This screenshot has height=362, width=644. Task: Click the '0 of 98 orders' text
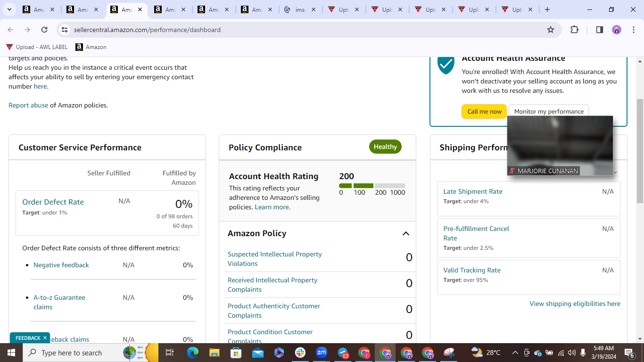[x=174, y=216]
